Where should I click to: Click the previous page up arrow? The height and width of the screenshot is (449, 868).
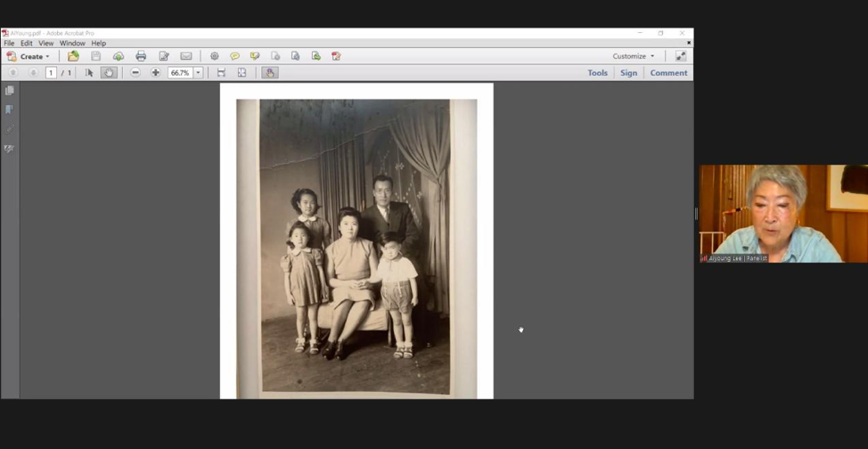[x=13, y=72]
